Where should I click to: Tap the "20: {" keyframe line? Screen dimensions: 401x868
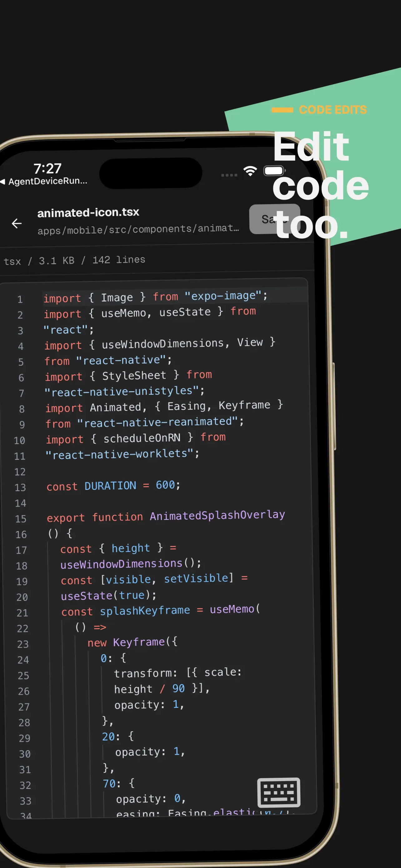118,736
